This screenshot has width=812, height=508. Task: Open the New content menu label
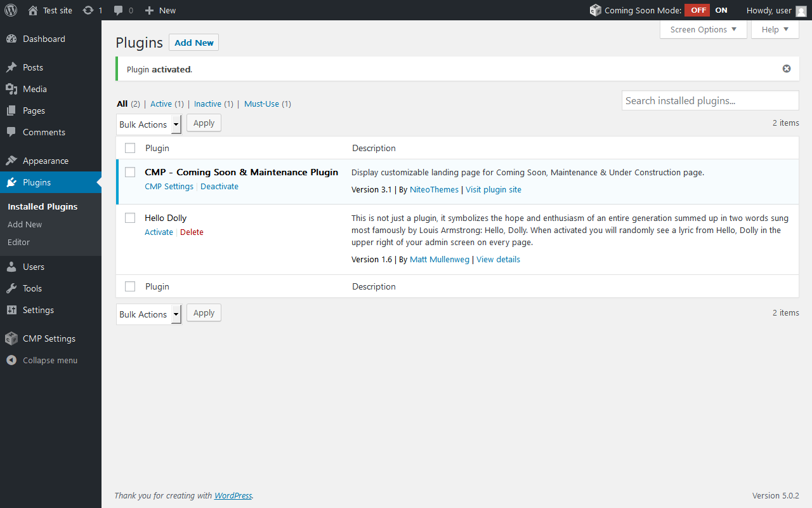tap(167, 10)
